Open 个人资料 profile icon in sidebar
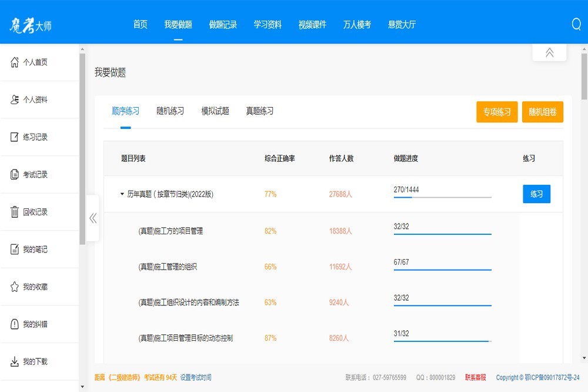Image resolution: width=588 pixels, height=392 pixels. [x=15, y=99]
